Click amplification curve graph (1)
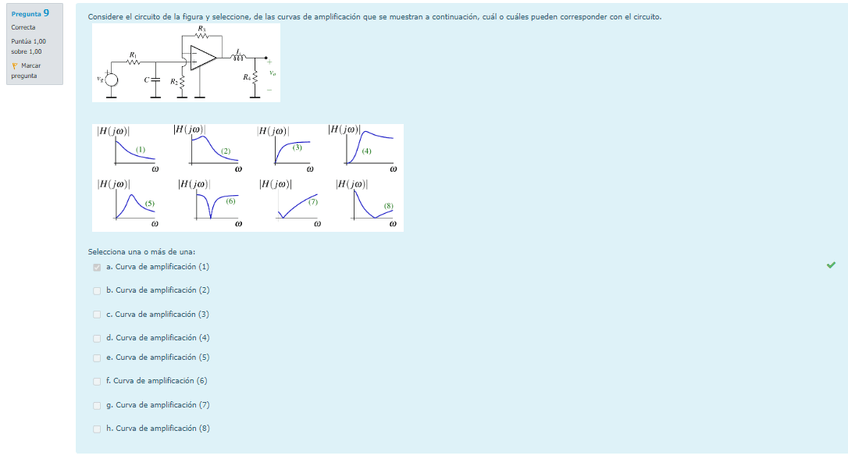 click(129, 149)
